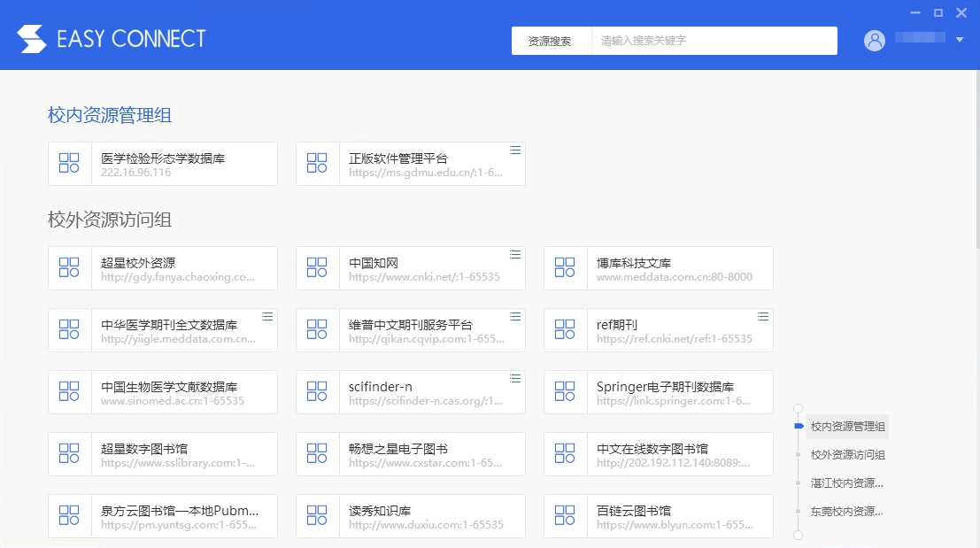This screenshot has width=980, height=548.
Task: Open the scifinder-n resource icon
Action: tap(317, 391)
